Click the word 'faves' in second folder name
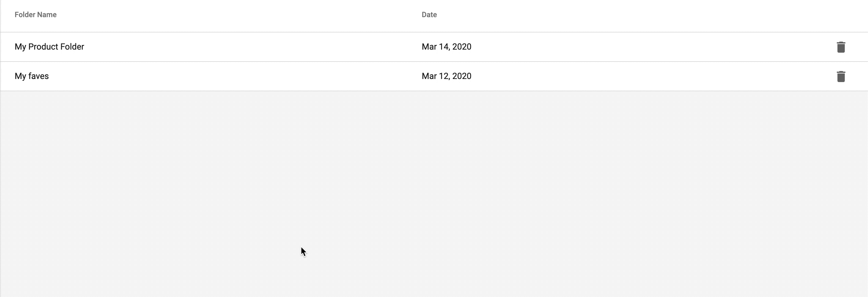Image resolution: width=868 pixels, height=297 pixels. pyautogui.click(x=39, y=76)
